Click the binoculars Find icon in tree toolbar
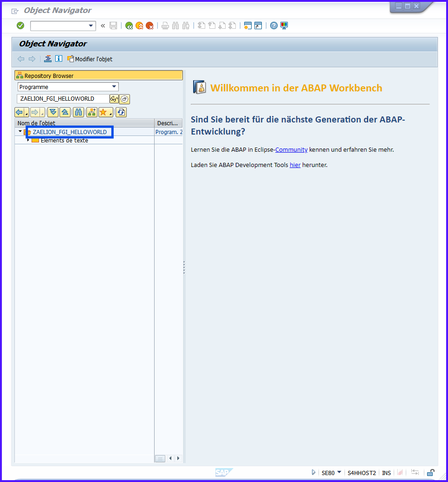The image size is (448, 482). pos(78,112)
